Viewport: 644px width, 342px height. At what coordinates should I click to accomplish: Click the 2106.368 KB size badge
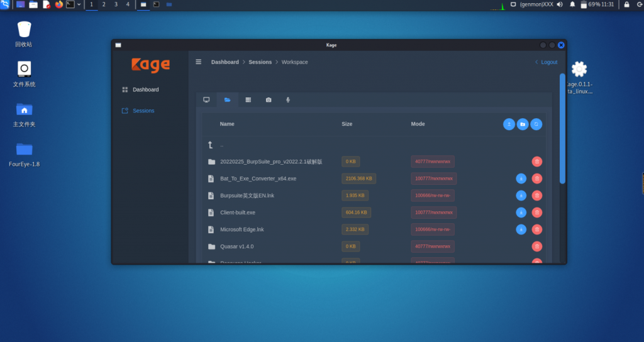pyautogui.click(x=358, y=179)
